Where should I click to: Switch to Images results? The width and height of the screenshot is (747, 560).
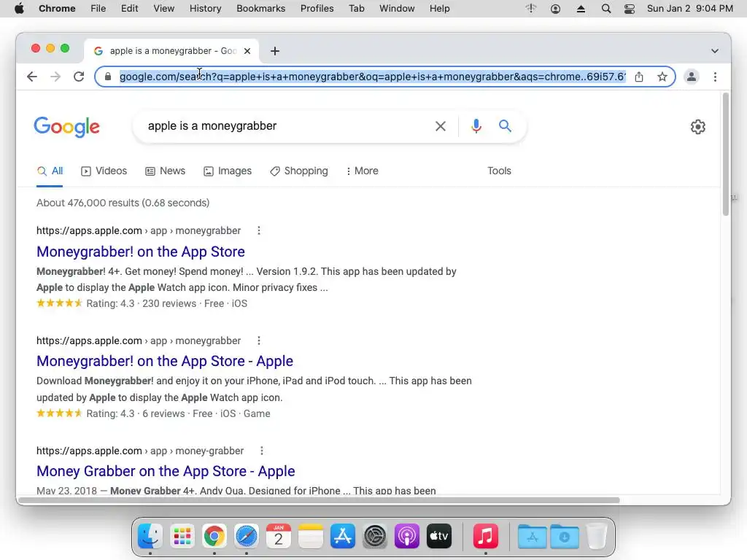pos(228,171)
